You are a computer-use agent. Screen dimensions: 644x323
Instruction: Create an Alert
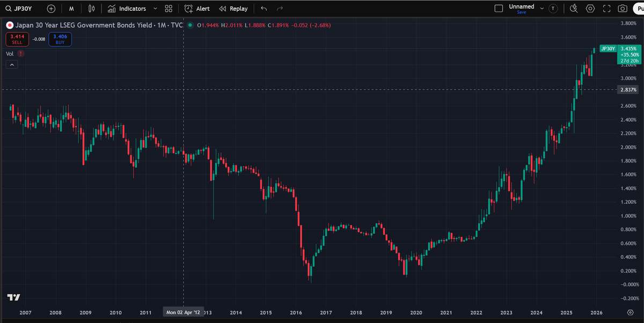(197, 9)
